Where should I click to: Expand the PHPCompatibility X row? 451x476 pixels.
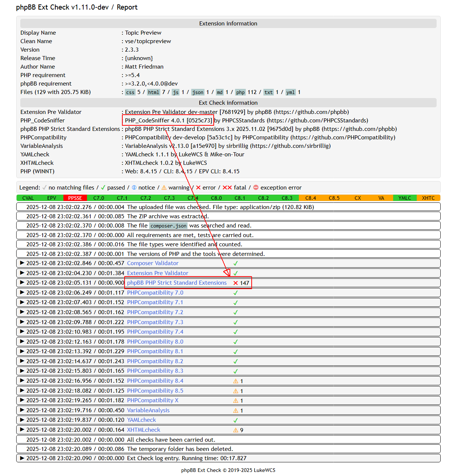[x=22, y=400]
